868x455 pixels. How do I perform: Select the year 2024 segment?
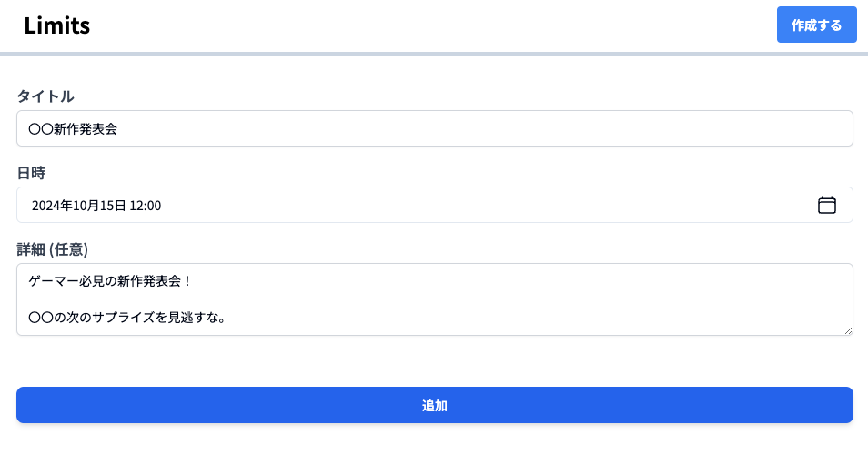click(x=45, y=206)
